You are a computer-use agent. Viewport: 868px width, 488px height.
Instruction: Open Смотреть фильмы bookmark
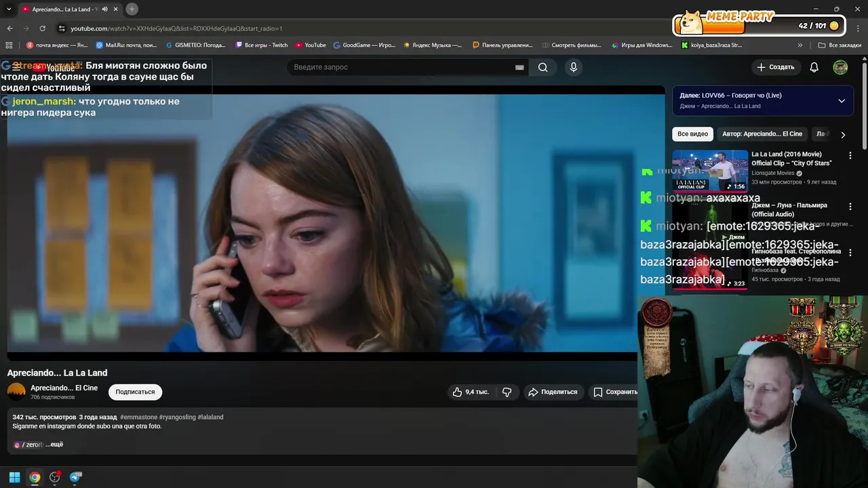(572, 45)
